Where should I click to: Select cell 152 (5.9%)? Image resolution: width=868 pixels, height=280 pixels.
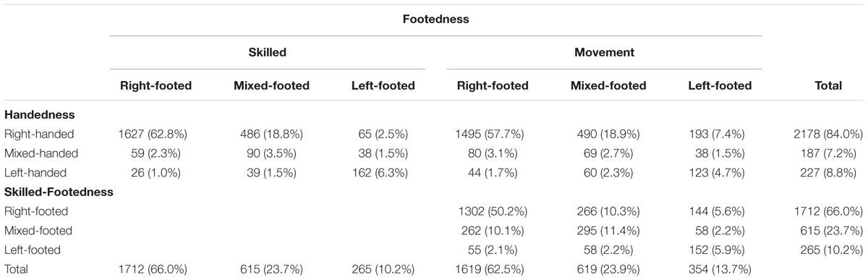[720, 250]
